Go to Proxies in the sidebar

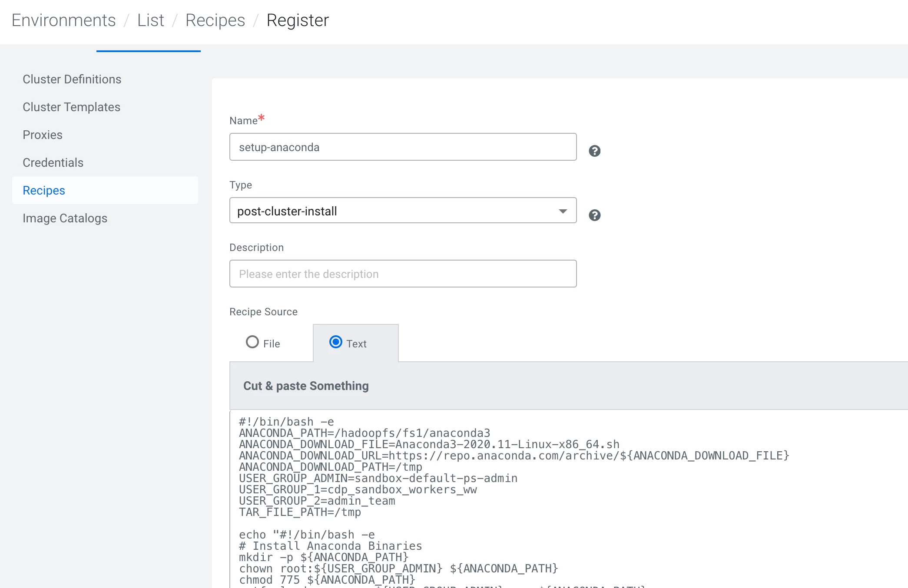pos(43,135)
